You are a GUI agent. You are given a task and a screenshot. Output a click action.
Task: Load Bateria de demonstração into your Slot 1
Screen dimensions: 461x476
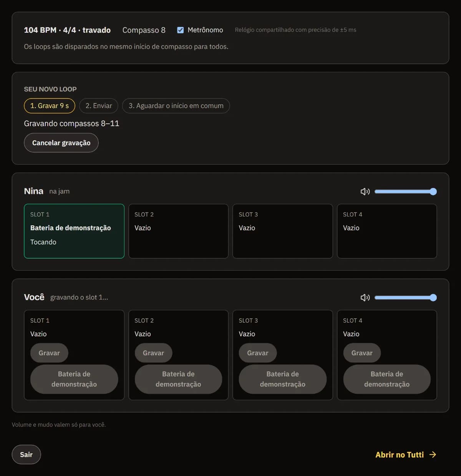[74, 379]
